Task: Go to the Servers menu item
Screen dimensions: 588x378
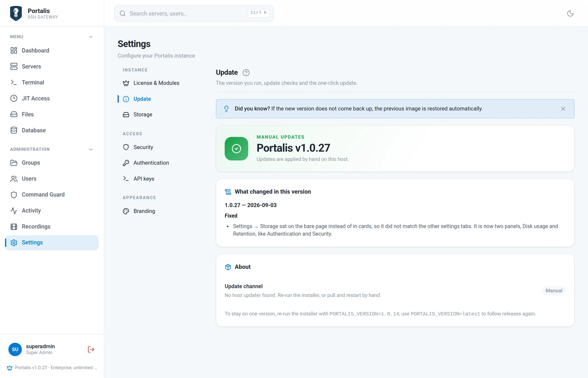Action: tap(52, 66)
